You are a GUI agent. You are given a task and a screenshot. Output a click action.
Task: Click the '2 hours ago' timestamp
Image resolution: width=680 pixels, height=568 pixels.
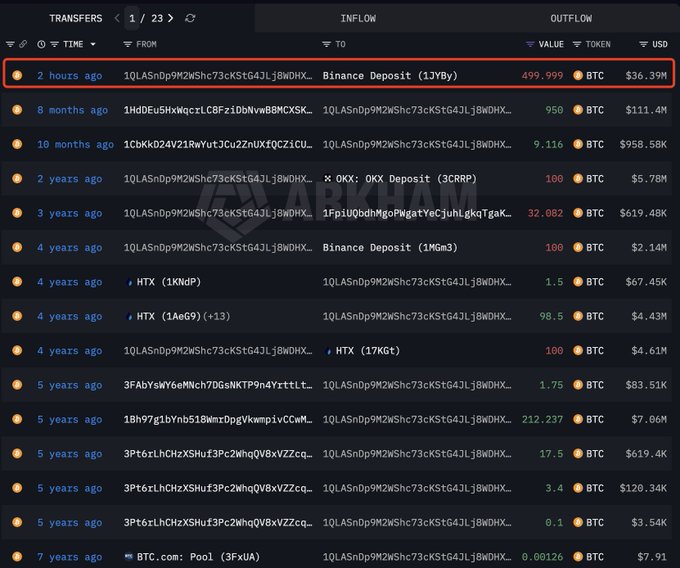click(69, 76)
